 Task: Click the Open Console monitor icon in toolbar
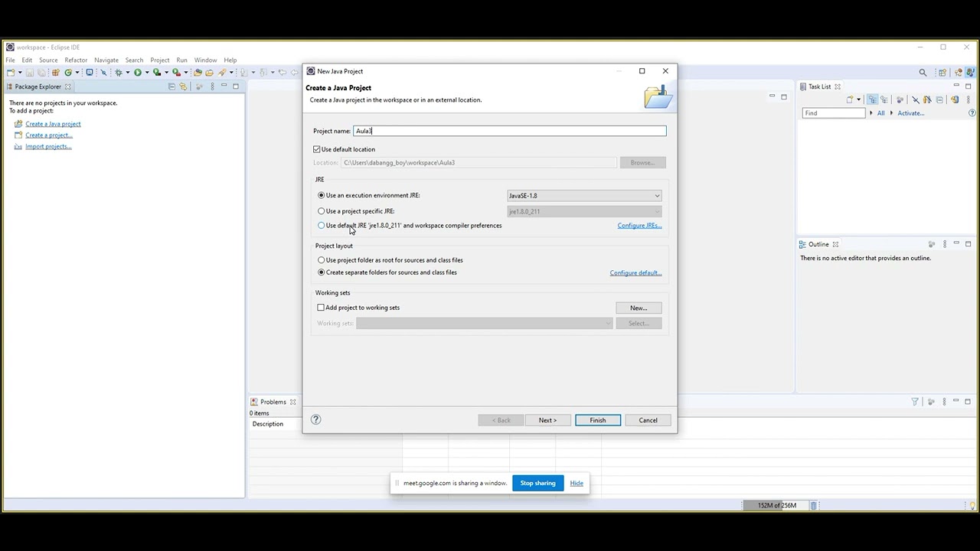pos(90,73)
